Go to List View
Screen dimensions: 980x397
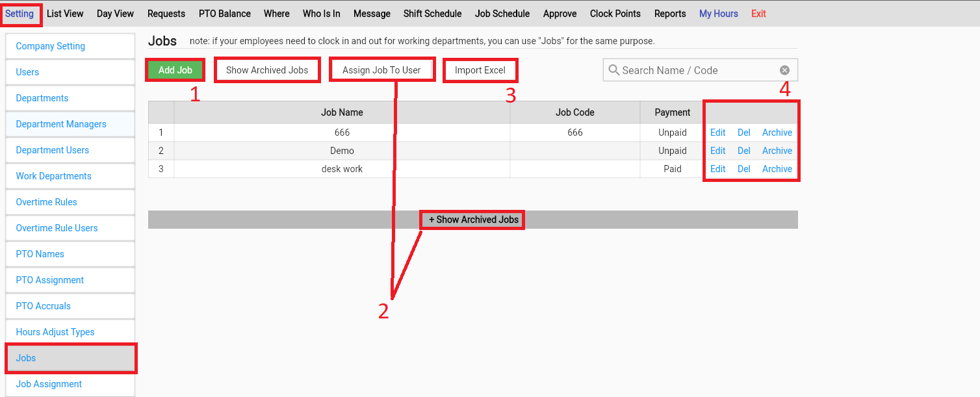(65, 14)
